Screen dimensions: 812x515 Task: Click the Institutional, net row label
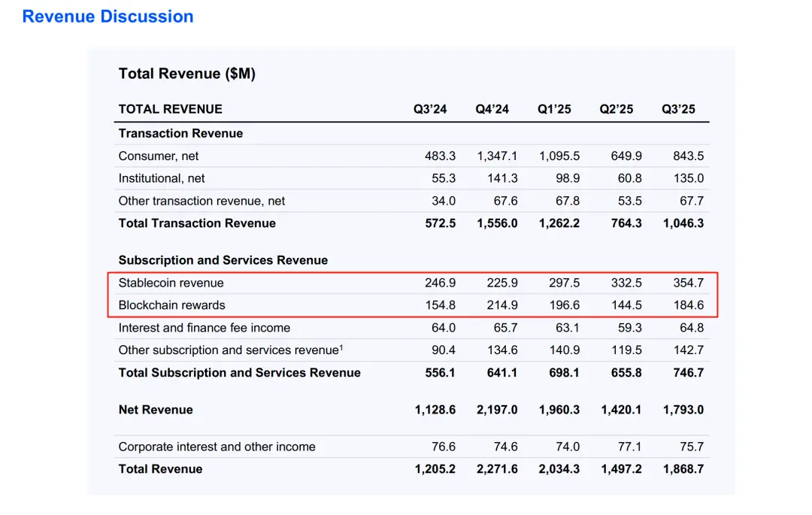[x=162, y=178]
